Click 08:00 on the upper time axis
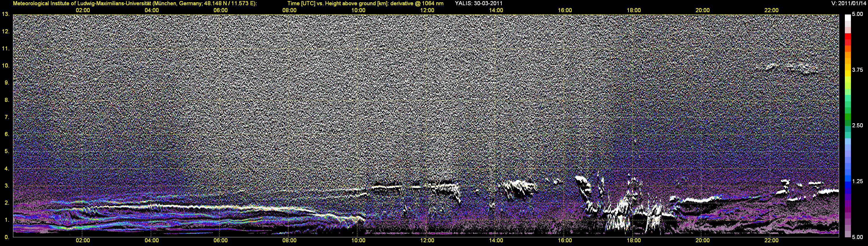Screen dimensions: 868x246 [x=289, y=10]
